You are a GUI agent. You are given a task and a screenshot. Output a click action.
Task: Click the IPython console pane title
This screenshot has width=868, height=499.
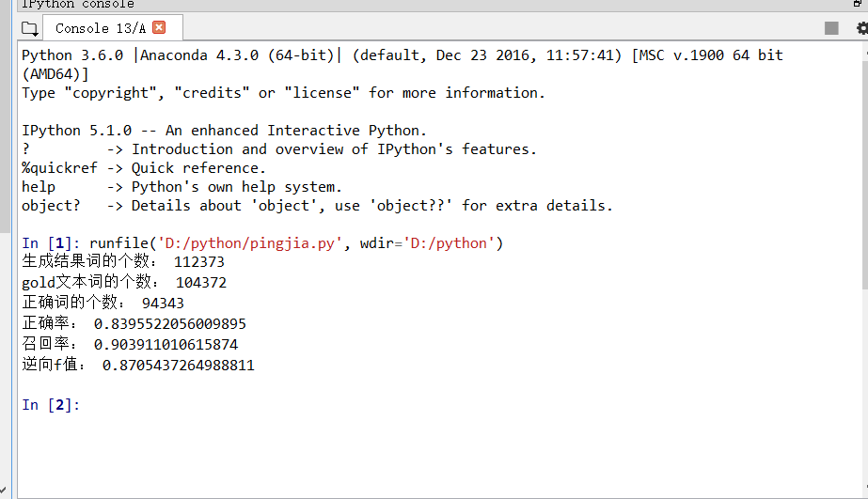(77, 5)
